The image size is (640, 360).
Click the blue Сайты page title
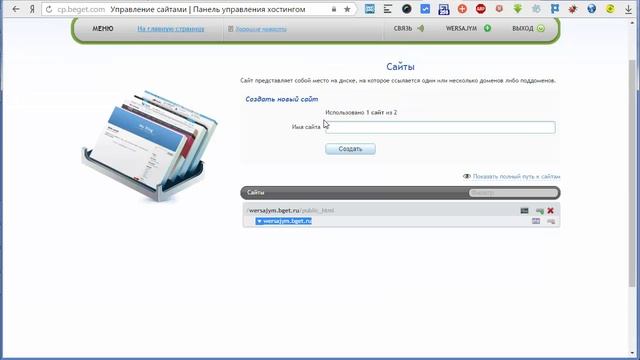pyautogui.click(x=400, y=67)
